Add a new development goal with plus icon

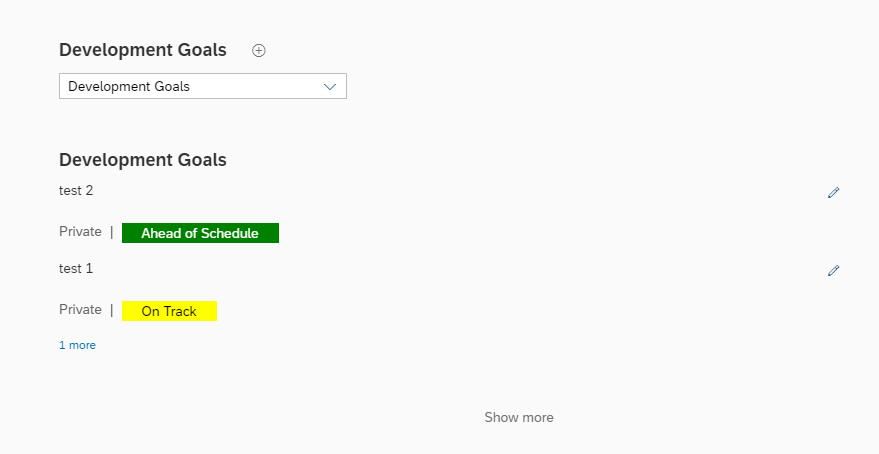[258, 50]
